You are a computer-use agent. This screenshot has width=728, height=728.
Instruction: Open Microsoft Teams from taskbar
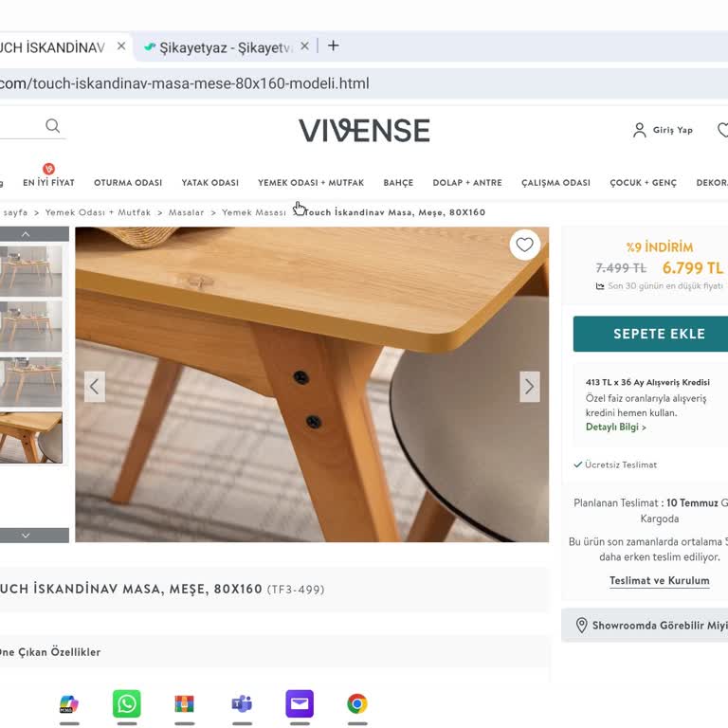click(242, 704)
